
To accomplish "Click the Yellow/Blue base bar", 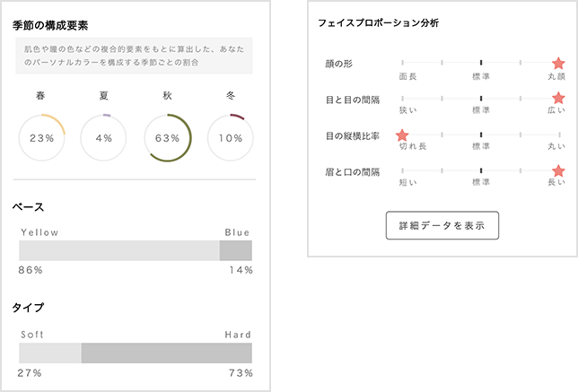I will pyautogui.click(x=136, y=250).
